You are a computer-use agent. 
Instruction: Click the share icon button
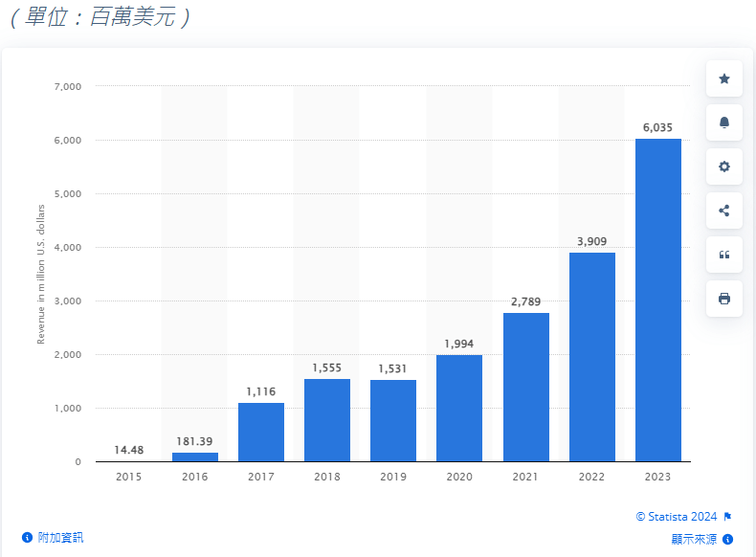click(723, 211)
